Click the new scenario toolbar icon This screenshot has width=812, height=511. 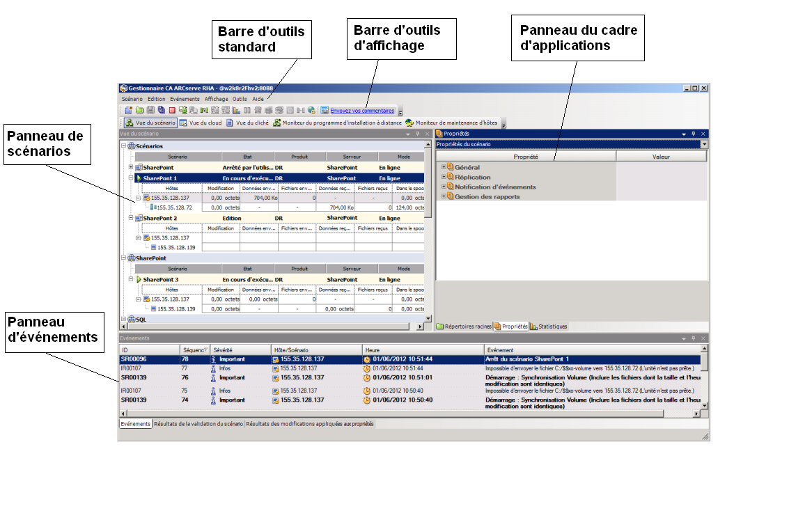tap(129, 111)
